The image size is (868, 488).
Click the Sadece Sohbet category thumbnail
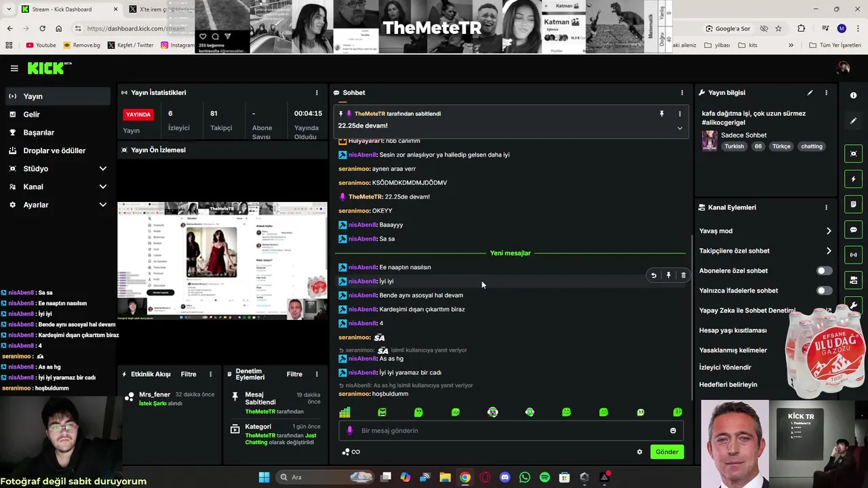(709, 140)
